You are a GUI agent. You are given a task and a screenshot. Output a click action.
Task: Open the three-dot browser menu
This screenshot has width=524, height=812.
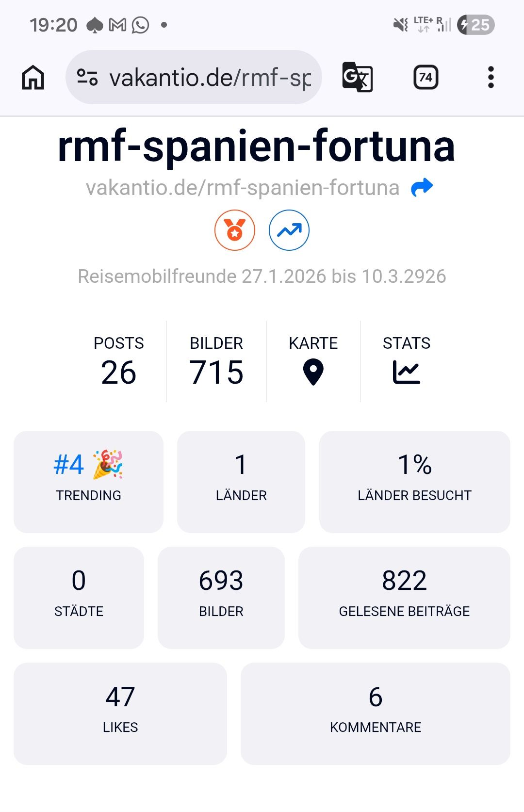point(491,77)
